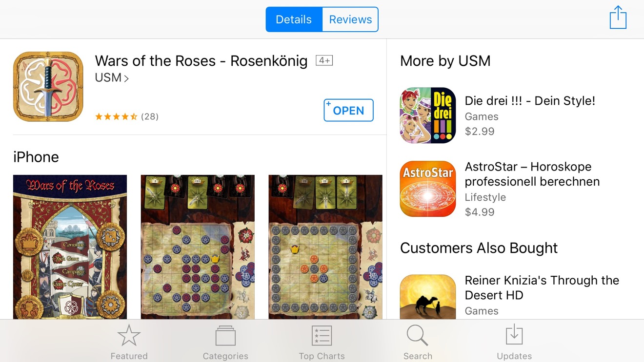
Task: Expand USM developer chevron link
Action: coord(112,78)
